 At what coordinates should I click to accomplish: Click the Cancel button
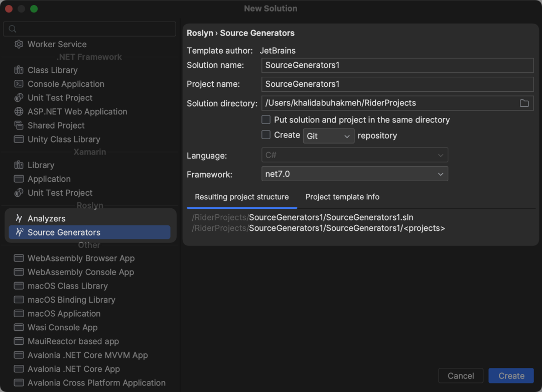point(460,376)
